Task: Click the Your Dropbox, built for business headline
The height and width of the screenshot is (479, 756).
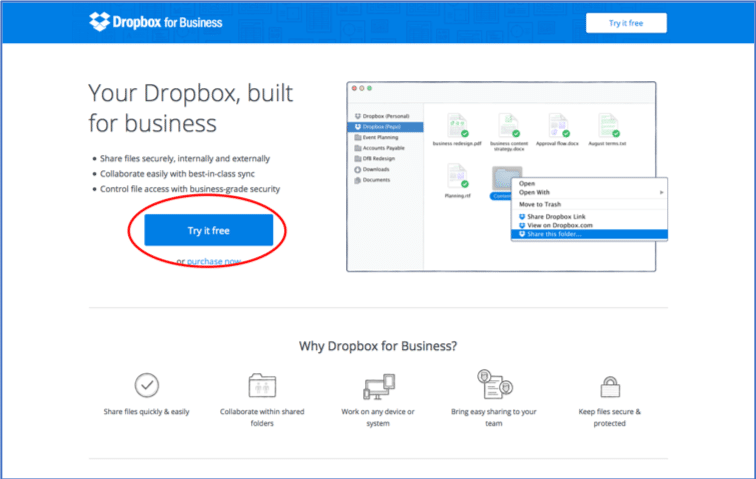Action: click(x=190, y=108)
